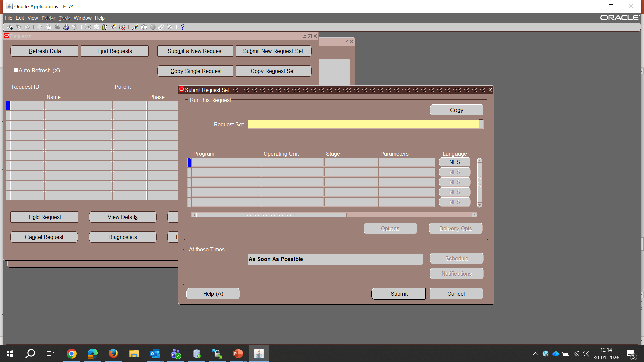The width and height of the screenshot is (644, 362).
Task: Click the first Request ID cell in Requests
Action: point(27,105)
